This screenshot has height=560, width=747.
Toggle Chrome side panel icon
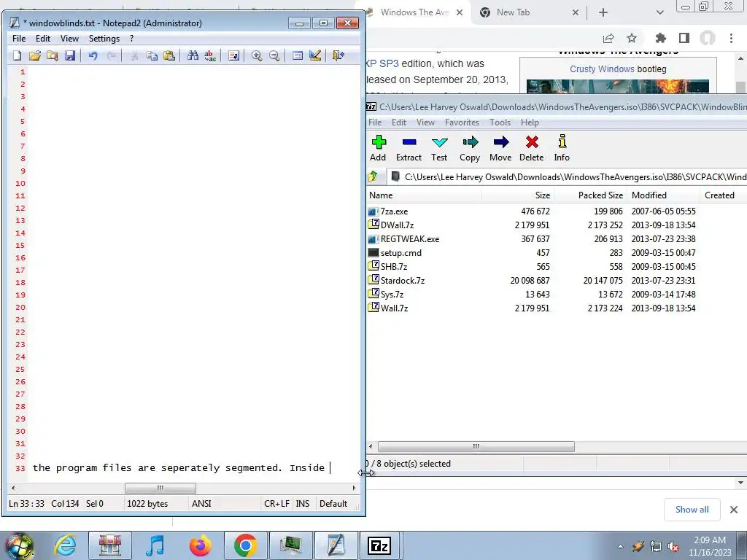[x=684, y=38]
